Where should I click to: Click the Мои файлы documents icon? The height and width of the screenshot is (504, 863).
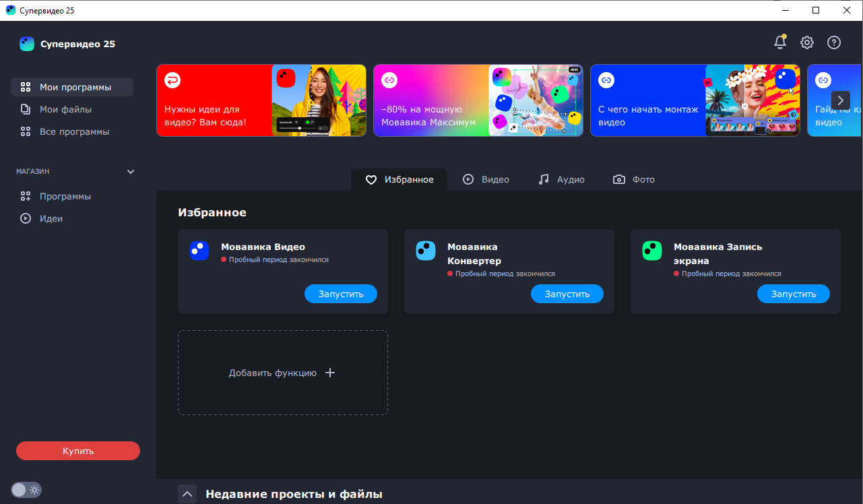coord(26,109)
